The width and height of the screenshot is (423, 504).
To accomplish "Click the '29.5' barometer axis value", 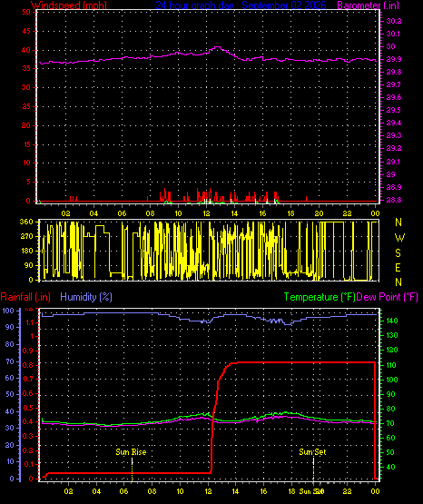I will (394, 110).
